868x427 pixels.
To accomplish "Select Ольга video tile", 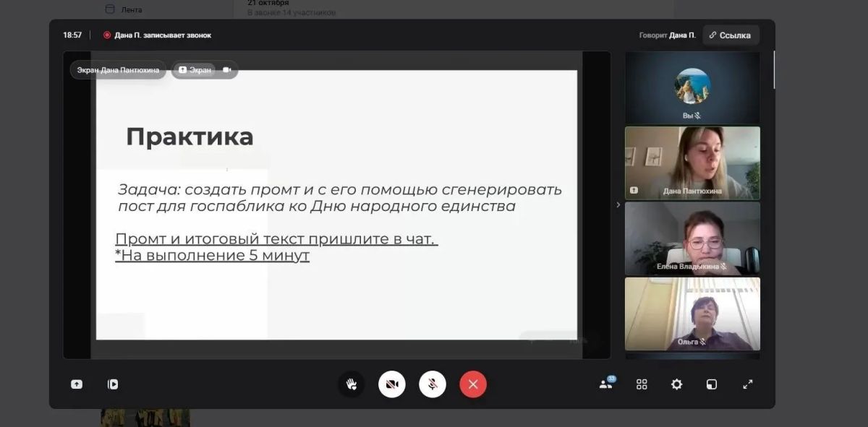I will (692, 314).
